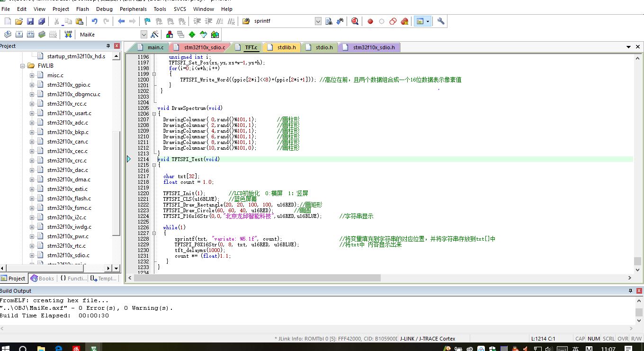Open Manage Project Items (colored blocks icon)
Screen dimensions: 644x351
coord(170,35)
